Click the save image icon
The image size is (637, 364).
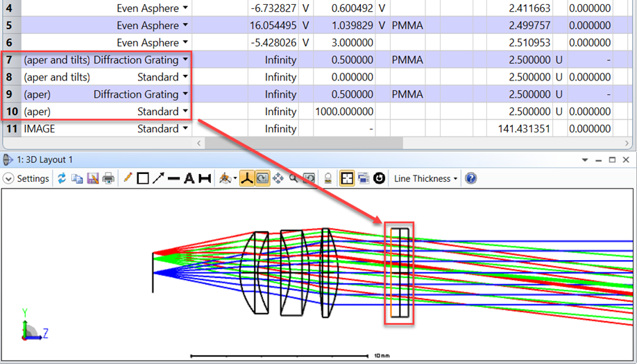(92, 179)
